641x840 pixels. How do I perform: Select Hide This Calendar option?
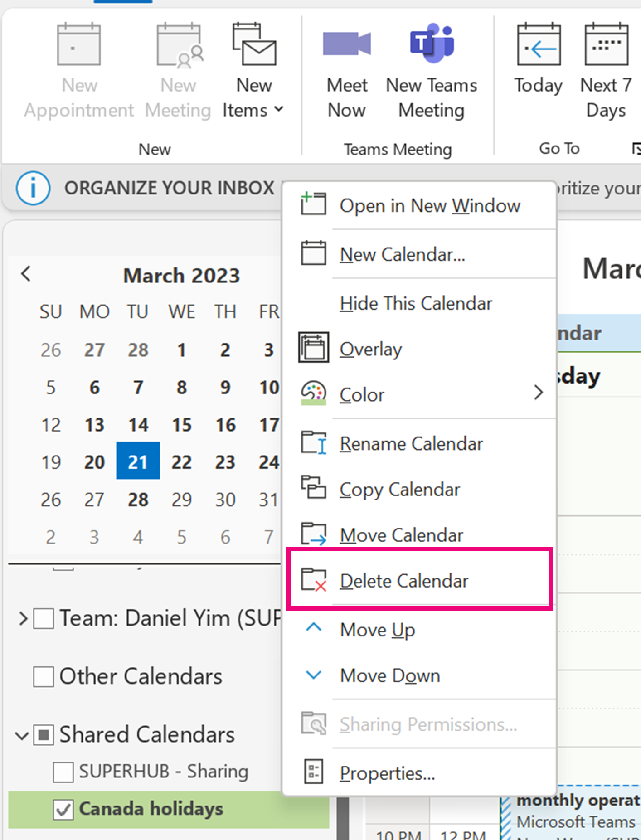416,303
